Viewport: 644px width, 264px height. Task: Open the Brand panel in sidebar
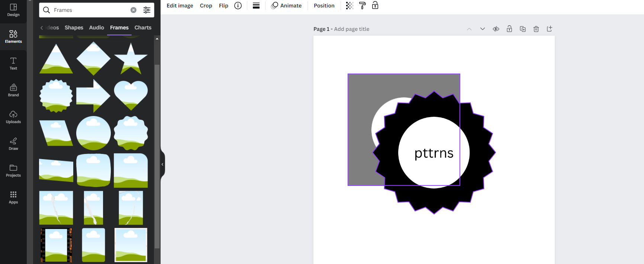click(13, 90)
